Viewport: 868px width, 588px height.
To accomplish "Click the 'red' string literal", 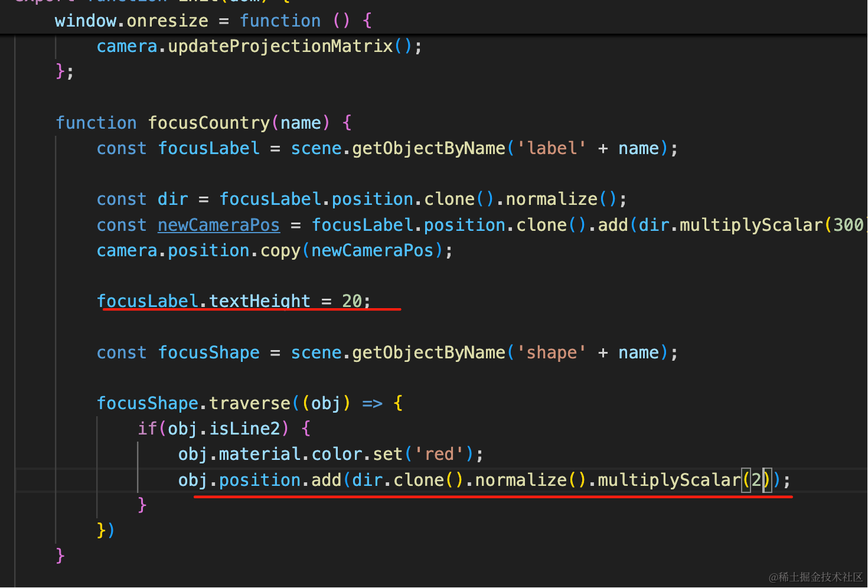I will [439, 454].
